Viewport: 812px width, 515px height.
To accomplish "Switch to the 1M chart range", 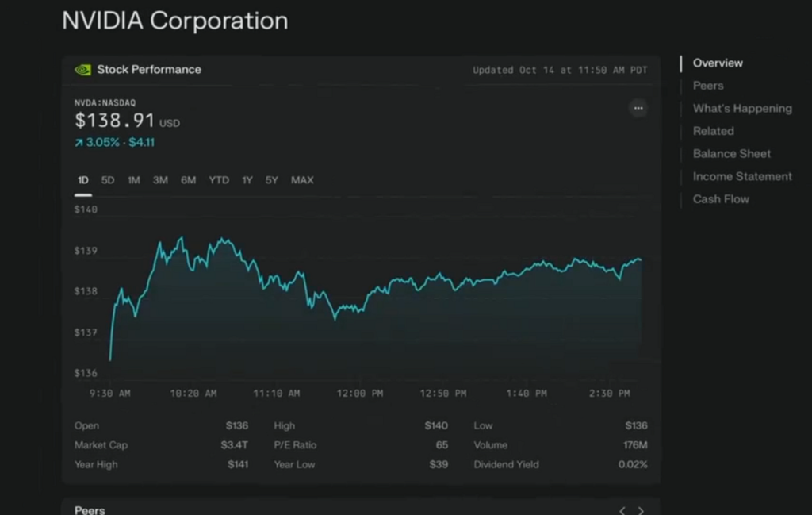I will coord(133,180).
